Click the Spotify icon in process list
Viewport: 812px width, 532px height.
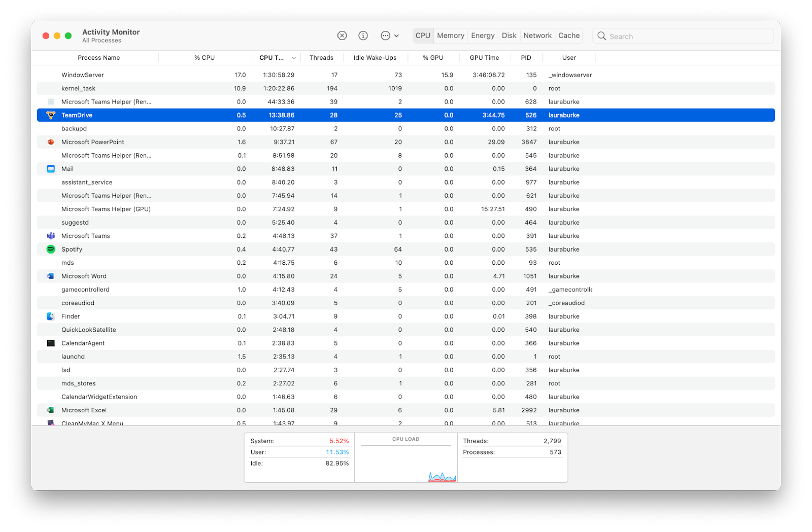[x=51, y=250]
